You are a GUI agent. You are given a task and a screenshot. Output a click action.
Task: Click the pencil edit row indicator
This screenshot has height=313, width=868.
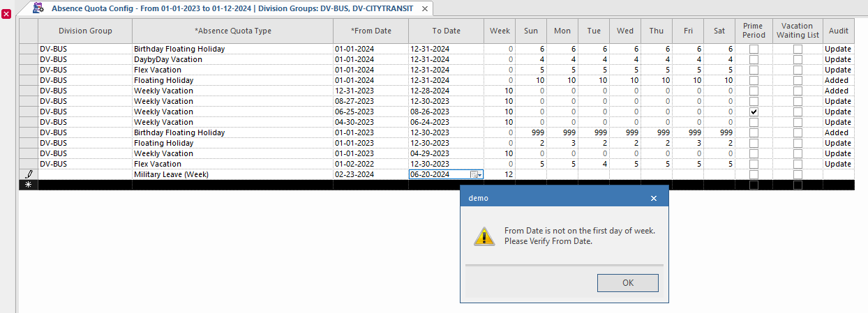pos(29,174)
